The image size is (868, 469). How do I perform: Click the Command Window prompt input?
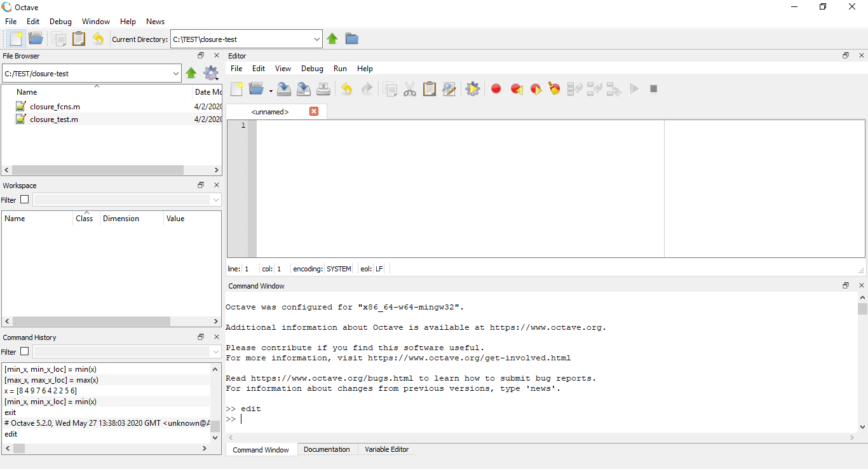click(x=241, y=419)
